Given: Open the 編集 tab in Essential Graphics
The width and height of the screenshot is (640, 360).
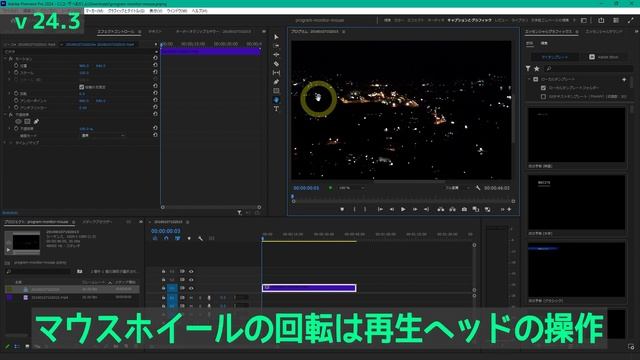Looking at the screenshot, I should point(544,43).
